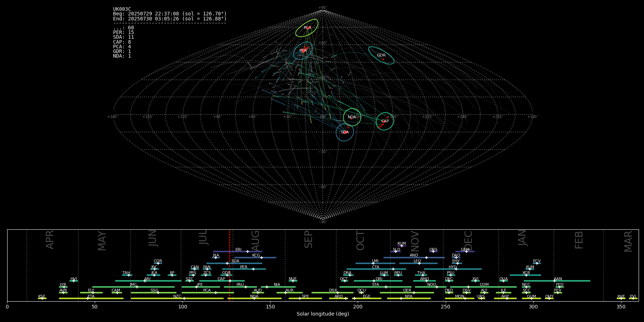This screenshot has width=644, height=322.
Task: Click the XHE shower label in timeline
Action: click(621, 297)
